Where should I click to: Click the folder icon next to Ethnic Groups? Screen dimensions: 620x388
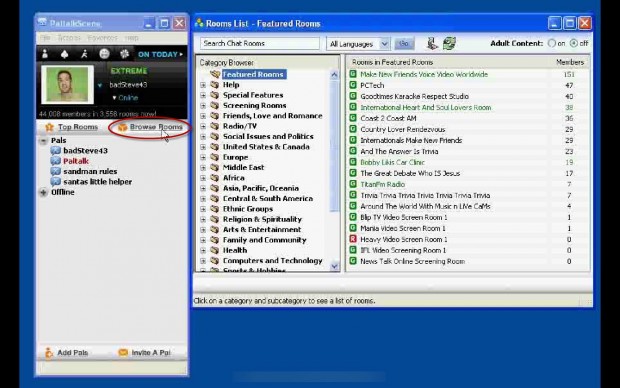coord(215,209)
